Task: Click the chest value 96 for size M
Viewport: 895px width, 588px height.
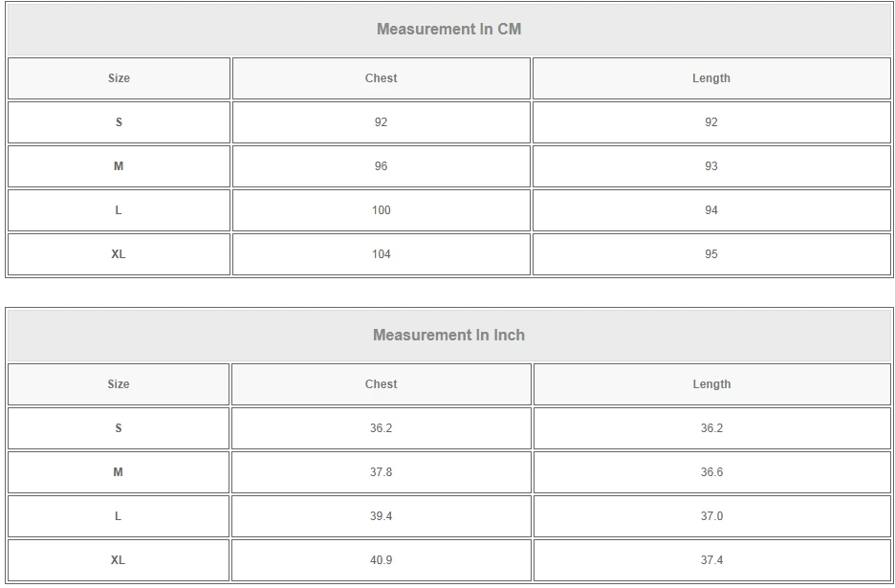Action: (381, 166)
